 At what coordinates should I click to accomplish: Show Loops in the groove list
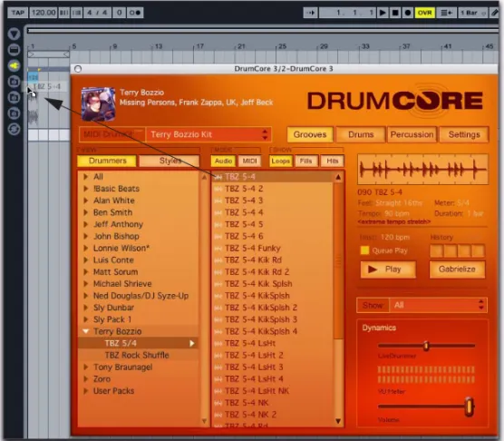pos(280,161)
